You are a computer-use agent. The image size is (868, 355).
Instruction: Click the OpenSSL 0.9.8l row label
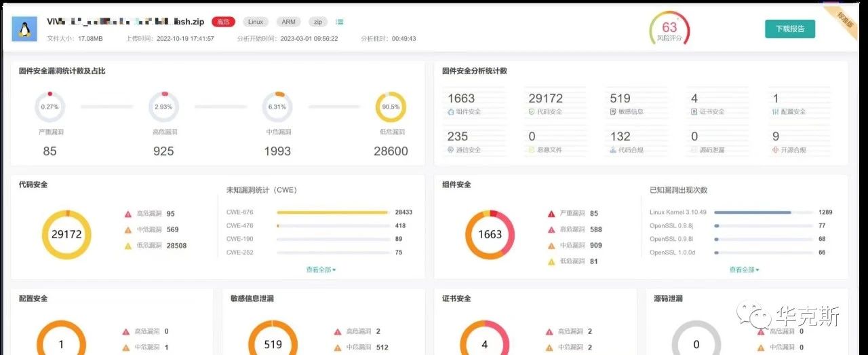673,239
